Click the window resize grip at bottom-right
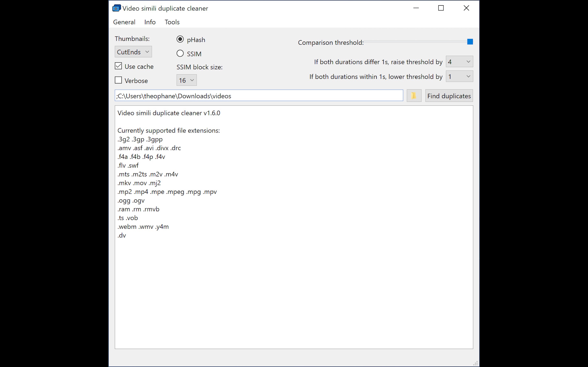This screenshot has width=588, height=367. tap(476, 363)
